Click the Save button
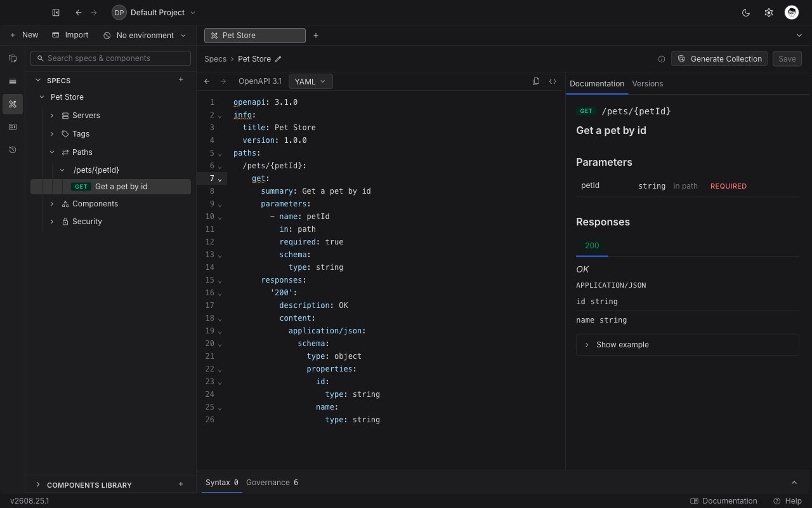 pos(787,58)
